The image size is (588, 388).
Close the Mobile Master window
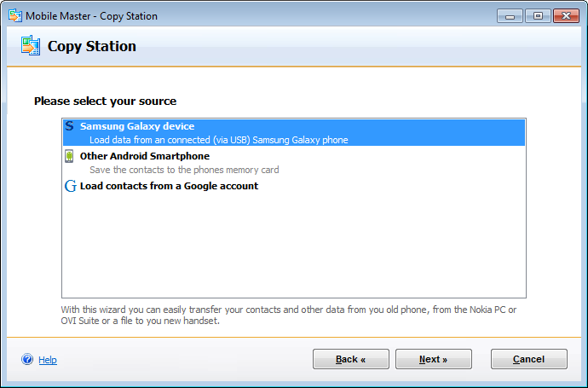(565, 15)
